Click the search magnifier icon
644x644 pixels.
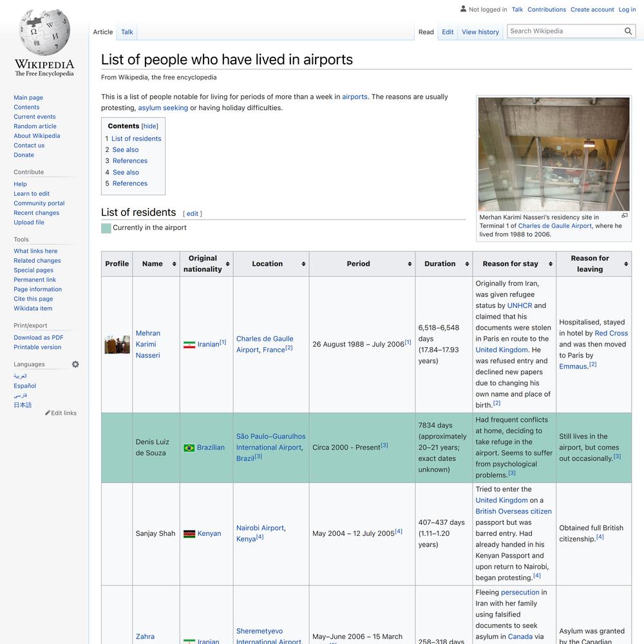click(628, 31)
